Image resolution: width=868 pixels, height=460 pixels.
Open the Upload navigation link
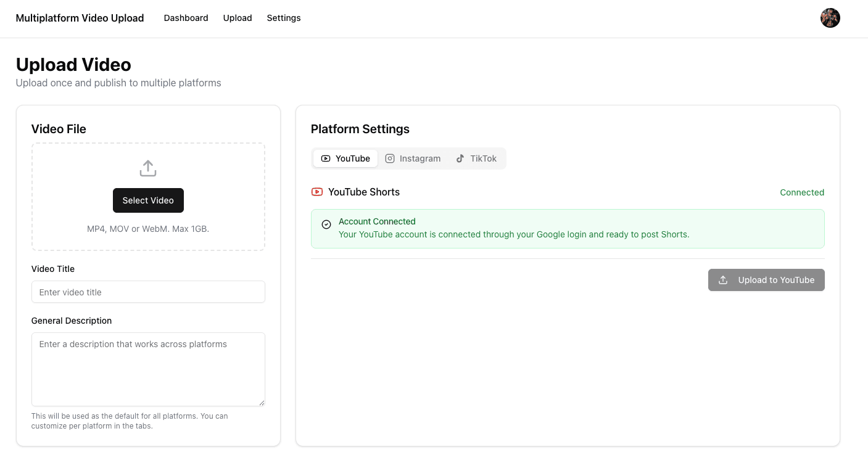click(238, 18)
